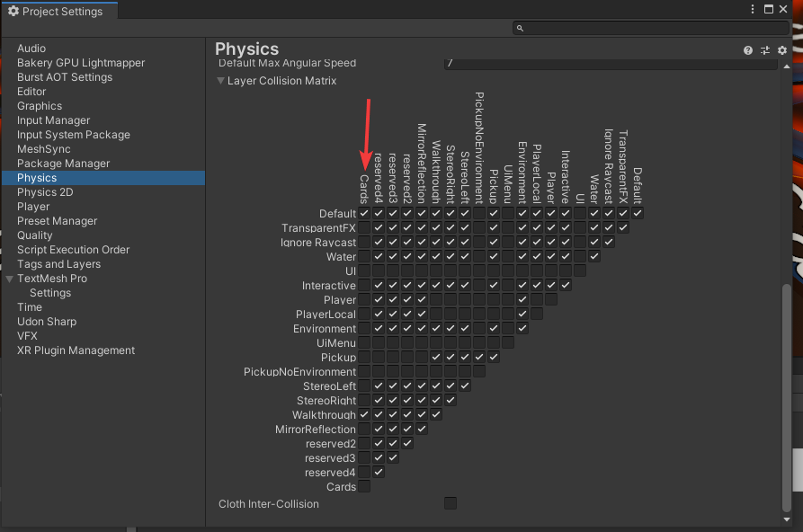Maximize the Project Settings window
This screenshot has height=532, width=803.
(771, 9)
